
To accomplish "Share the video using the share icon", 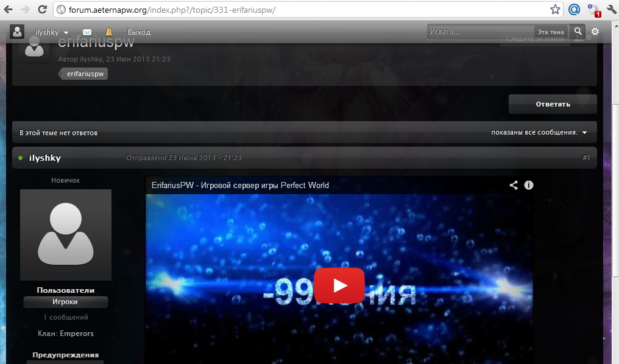I will (x=513, y=185).
